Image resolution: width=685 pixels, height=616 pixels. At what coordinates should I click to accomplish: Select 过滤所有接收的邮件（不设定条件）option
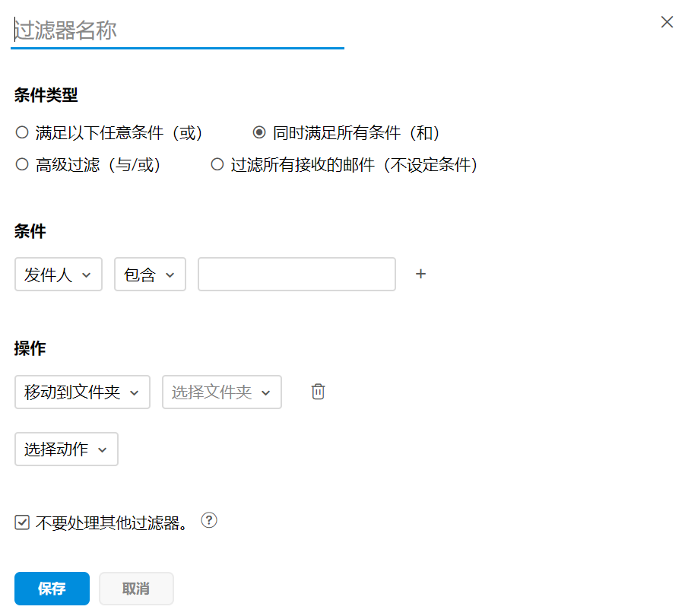[217, 164]
